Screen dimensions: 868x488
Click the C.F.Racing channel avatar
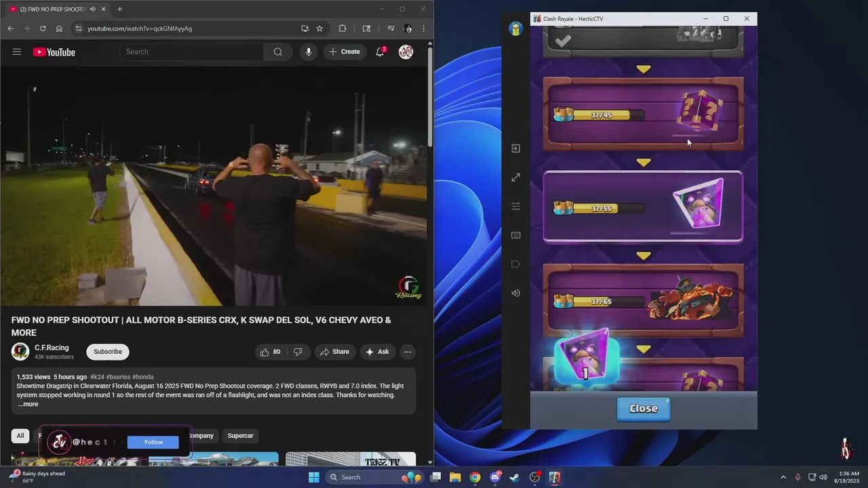(20, 352)
